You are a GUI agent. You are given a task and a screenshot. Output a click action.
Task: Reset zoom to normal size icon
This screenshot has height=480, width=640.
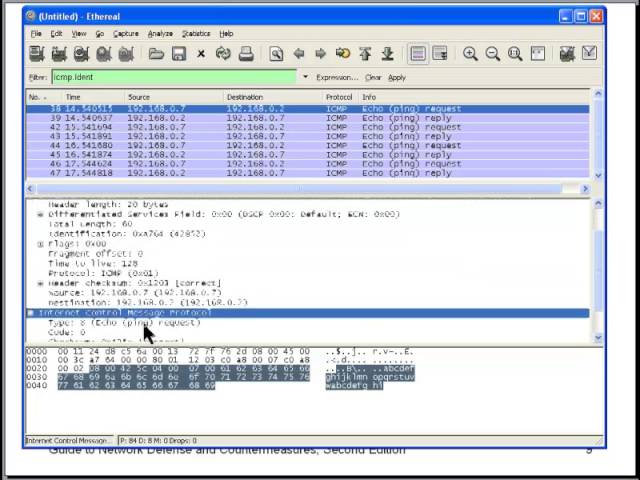(x=515, y=54)
